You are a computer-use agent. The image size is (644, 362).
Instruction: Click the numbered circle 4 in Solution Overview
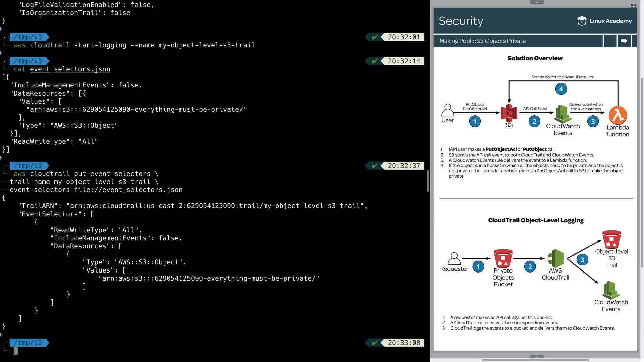[x=561, y=89]
